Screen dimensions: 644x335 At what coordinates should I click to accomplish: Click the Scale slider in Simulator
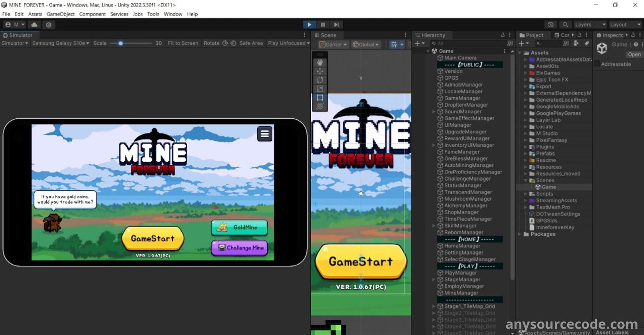point(131,43)
